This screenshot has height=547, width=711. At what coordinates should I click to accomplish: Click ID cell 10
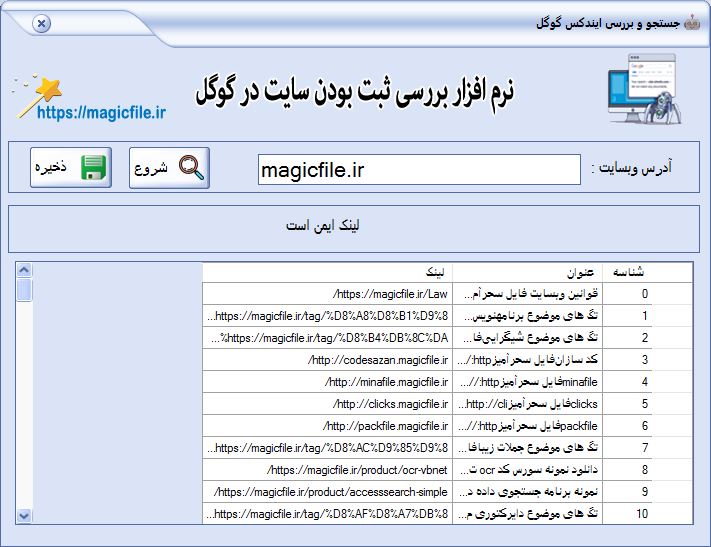628,514
